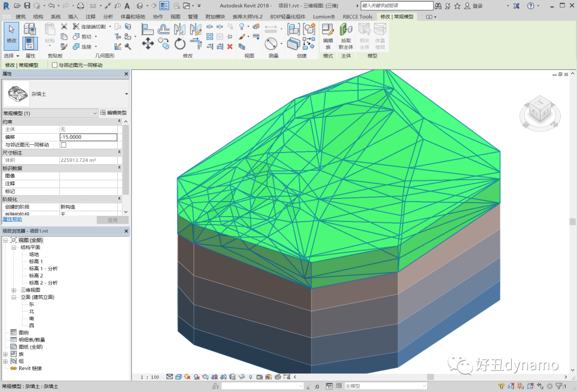Open the 体量和场地 ribbon tab

[132, 17]
